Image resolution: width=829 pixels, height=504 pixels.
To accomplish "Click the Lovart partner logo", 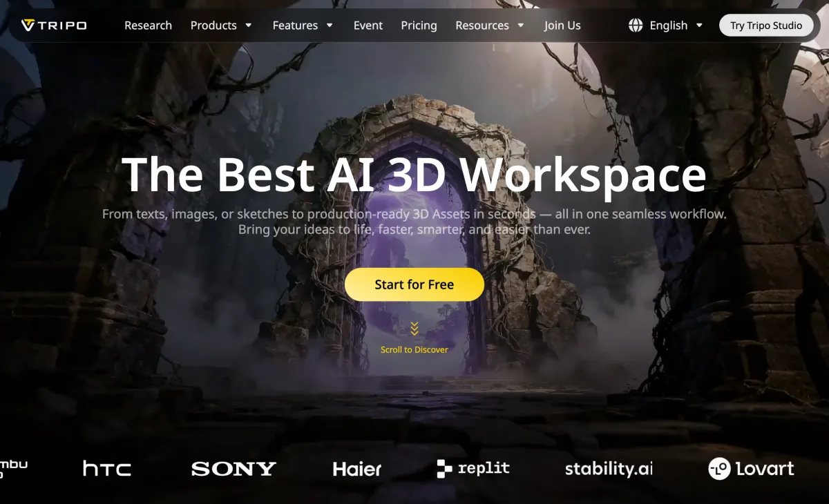I will pos(751,469).
